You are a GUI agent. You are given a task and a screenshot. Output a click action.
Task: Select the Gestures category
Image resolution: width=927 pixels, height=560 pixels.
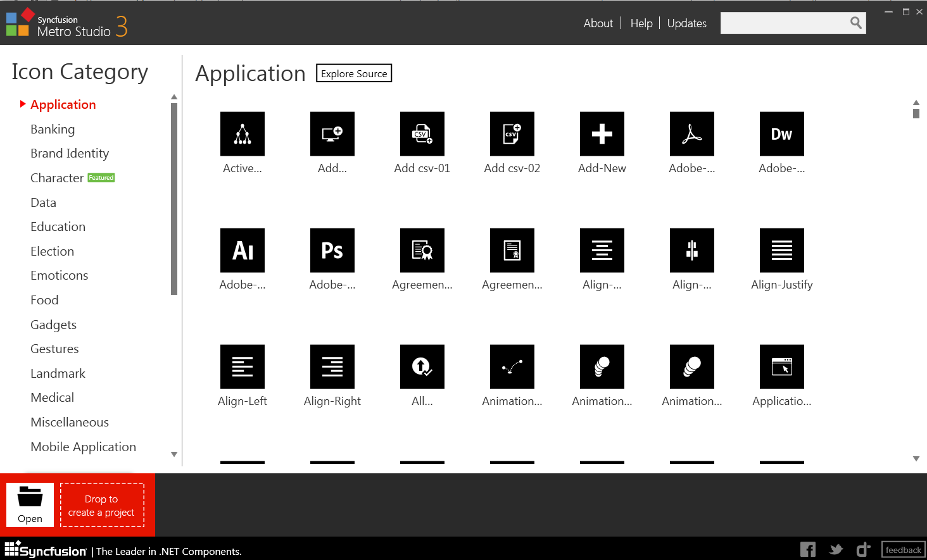coord(54,349)
